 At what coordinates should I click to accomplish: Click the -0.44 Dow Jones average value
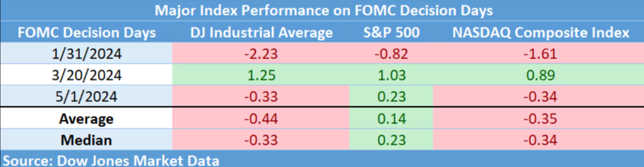click(261, 119)
